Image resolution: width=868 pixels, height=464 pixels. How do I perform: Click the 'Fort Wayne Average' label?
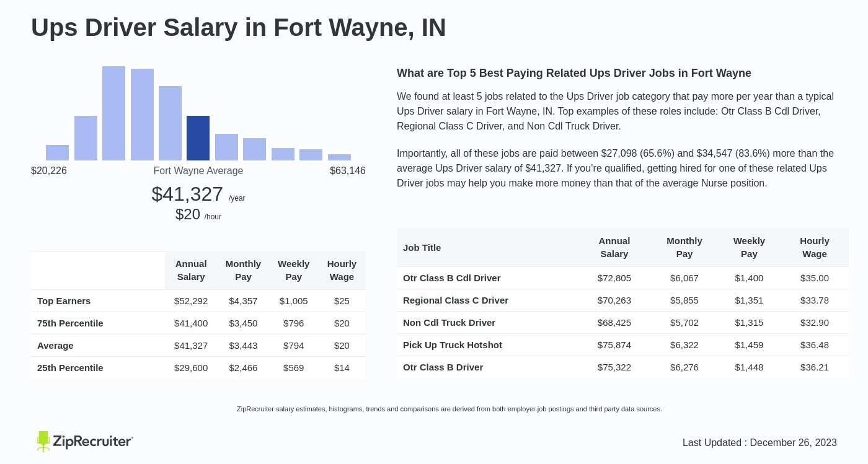(x=198, y=170)
